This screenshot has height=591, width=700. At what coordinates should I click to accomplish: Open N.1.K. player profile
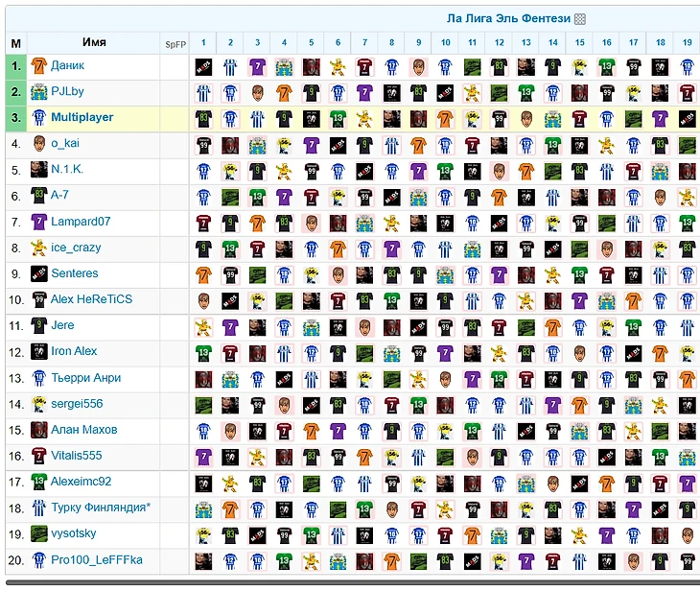[x=67, y=170]
